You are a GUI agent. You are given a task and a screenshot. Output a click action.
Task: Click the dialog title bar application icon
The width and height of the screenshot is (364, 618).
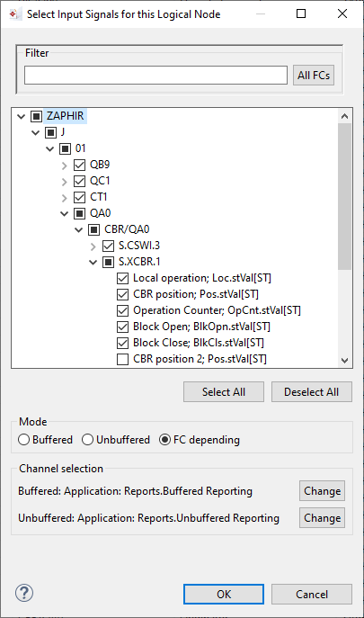(14, 14)
